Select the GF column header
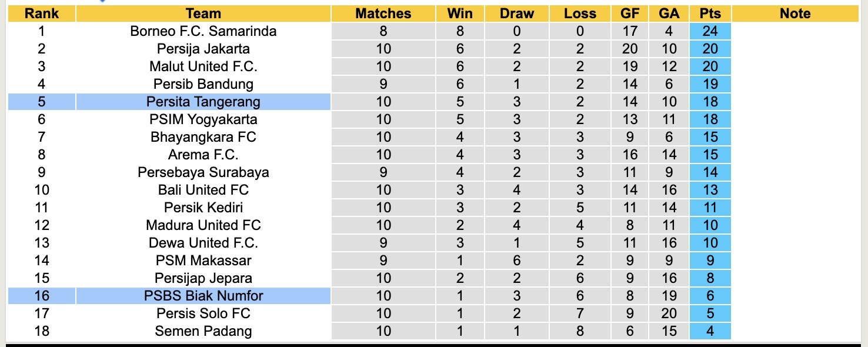This screenshot has height=347, width=868. coord(630,14)
